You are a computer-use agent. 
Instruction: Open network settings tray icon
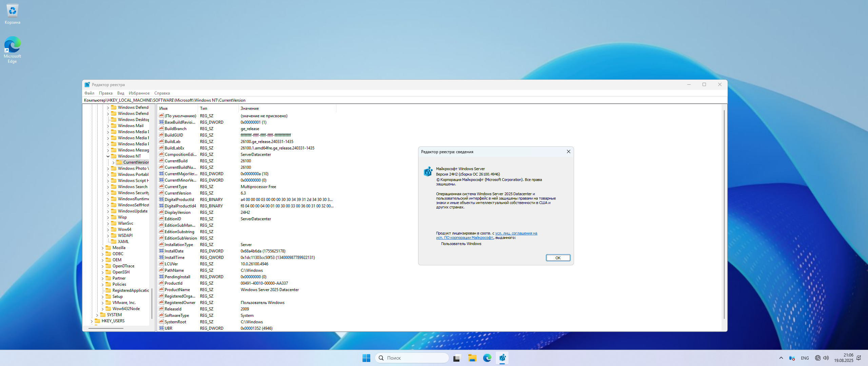(818, 358)
